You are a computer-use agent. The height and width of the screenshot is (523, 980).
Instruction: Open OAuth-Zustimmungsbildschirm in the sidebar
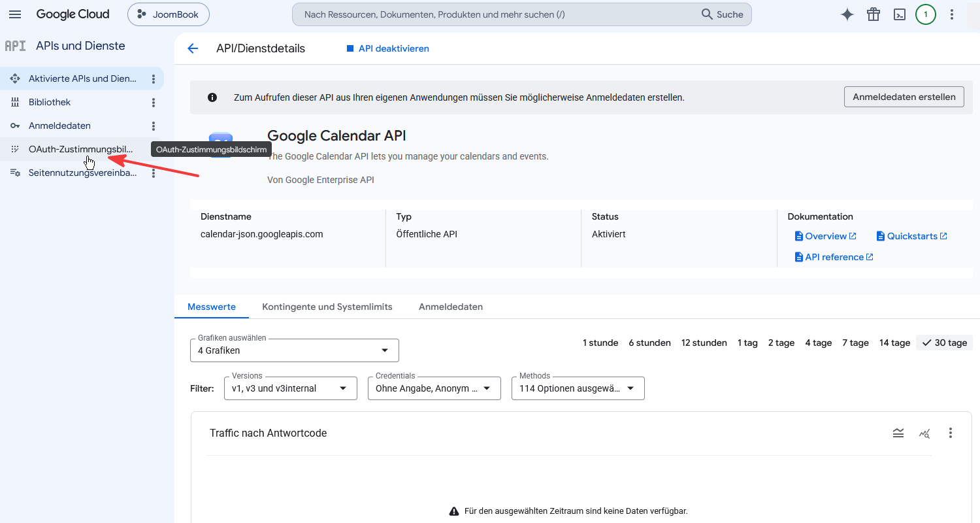point(82,149)
